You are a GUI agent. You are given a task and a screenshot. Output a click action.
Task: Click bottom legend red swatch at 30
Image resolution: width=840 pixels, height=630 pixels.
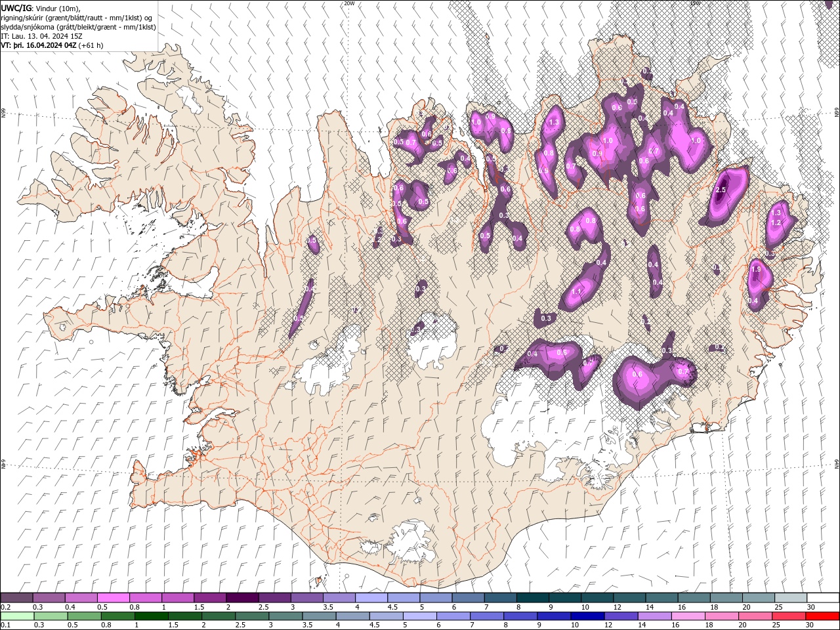click(x=822, y=616)
